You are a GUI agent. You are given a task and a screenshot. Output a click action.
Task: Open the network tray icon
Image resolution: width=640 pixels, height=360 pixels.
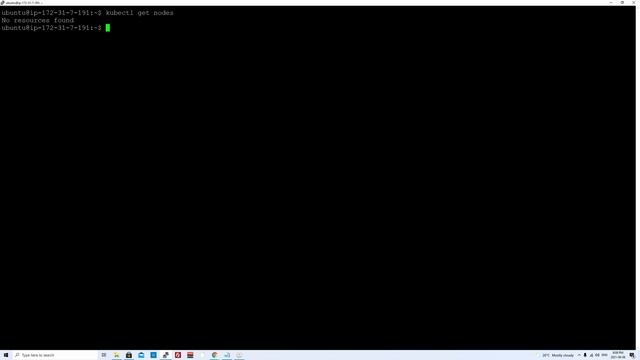tap(591, 356)
